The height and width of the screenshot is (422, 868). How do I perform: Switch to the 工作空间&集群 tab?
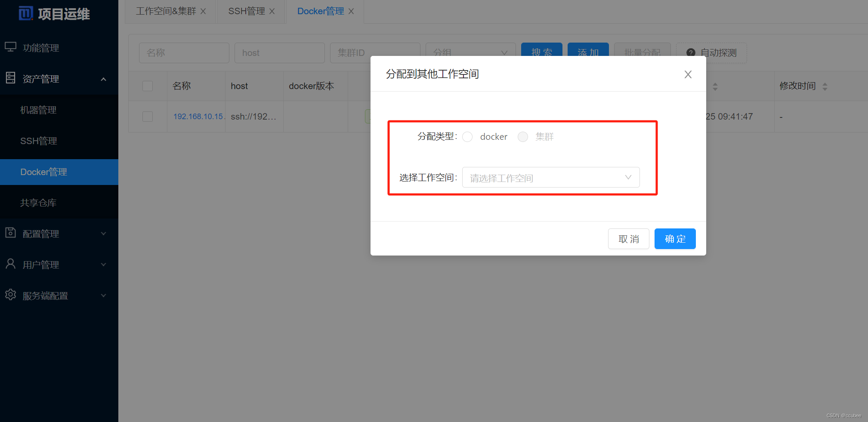pyautogui.click(x=166, y=11)
